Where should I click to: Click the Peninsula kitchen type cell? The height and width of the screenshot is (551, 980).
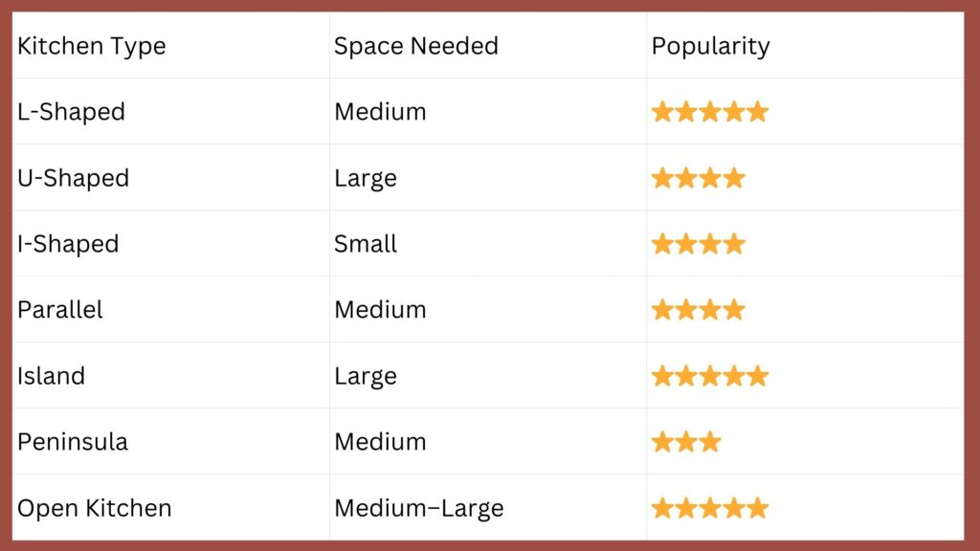(x=73, y=442)
